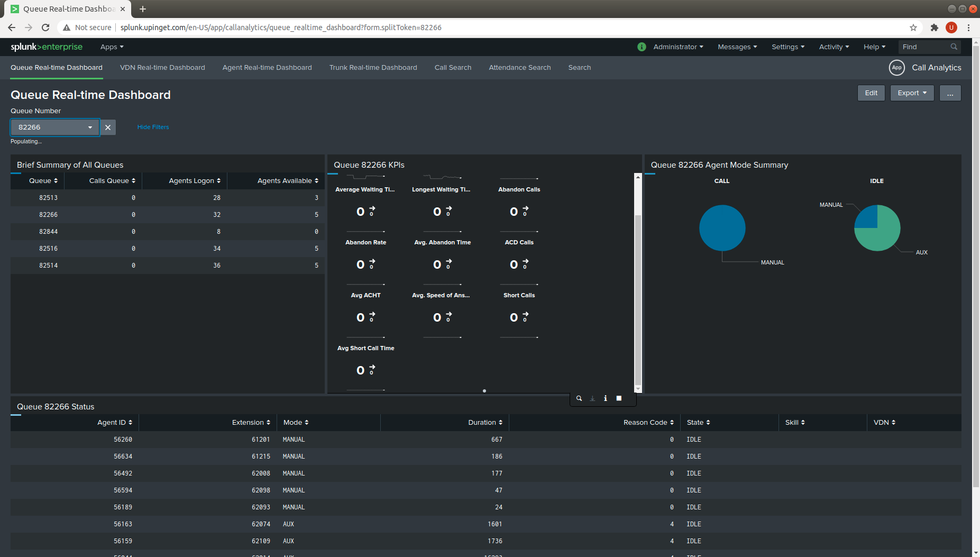Screen dimensions: 980x557
Task: Click the Not secure warning icon
Action: tap(67, 28)
